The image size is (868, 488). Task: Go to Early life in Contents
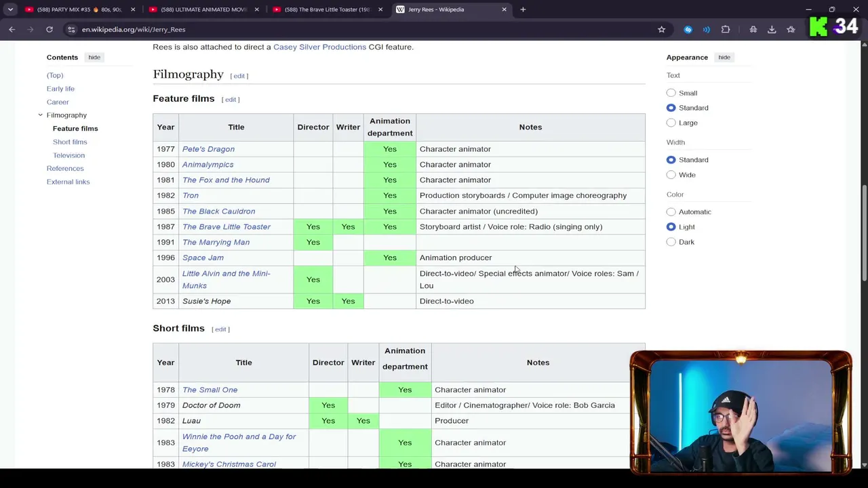coord(60,89)
